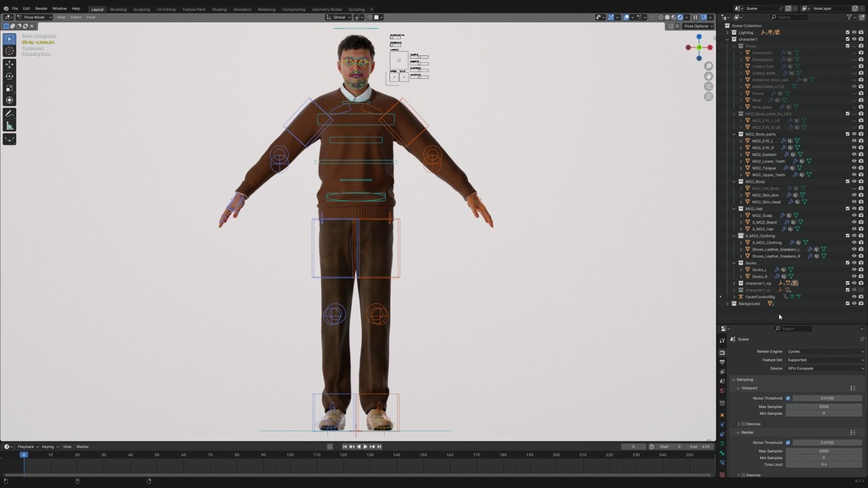This screenshot has width=868, height=488.
Task: Click the Transform tool icon
Action: click(x=9, y=99)
